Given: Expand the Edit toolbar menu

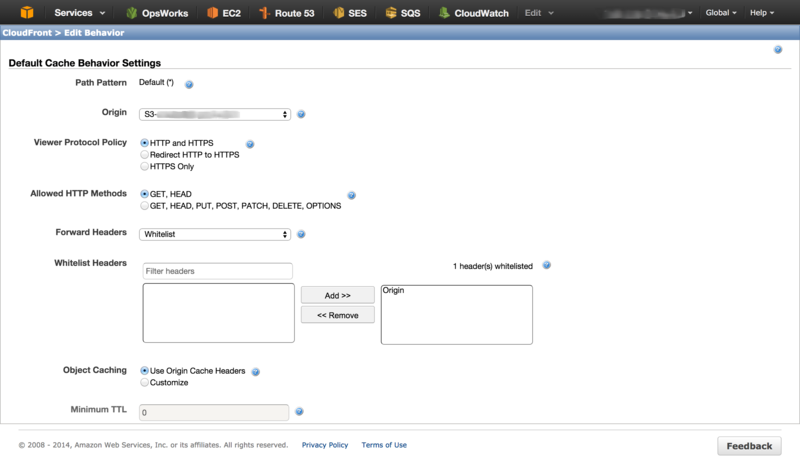Looking at the screenshot, I should tap(539, 13).
